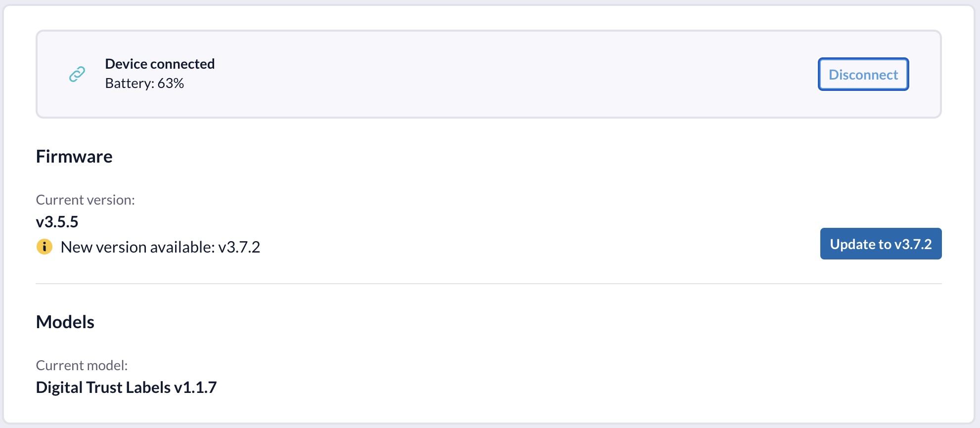Select the v3.5.5 firmware version number
980x428 pixels.
(x=57, y=222)
